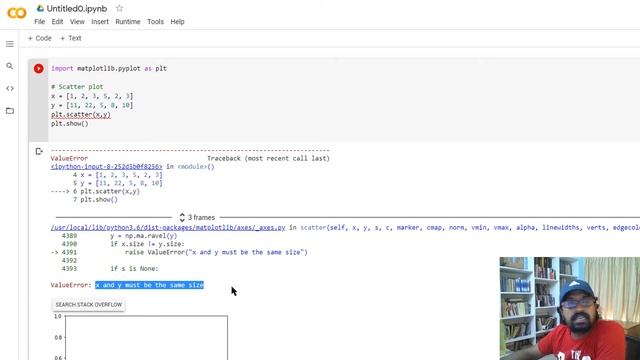This screenshot has height=360, width=640.
Task: Click the raise ValueError traceback line
Action: 216,252
